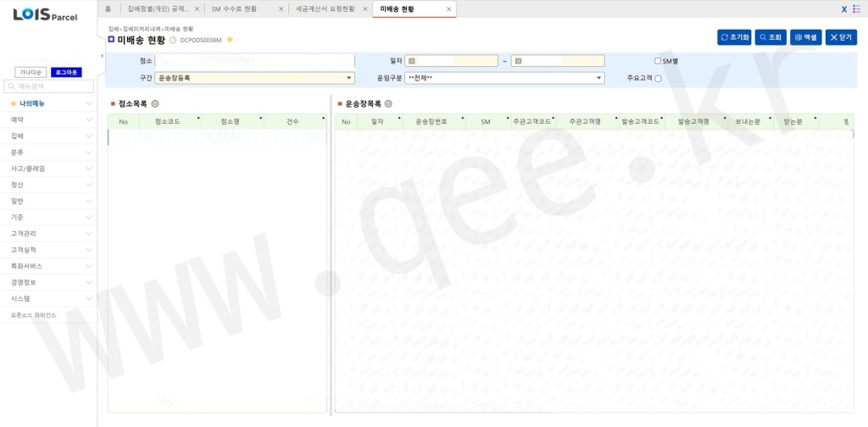Close the SM 수수료 현황 tab
The image size is (868, 427).
click(x=281, y=8)
